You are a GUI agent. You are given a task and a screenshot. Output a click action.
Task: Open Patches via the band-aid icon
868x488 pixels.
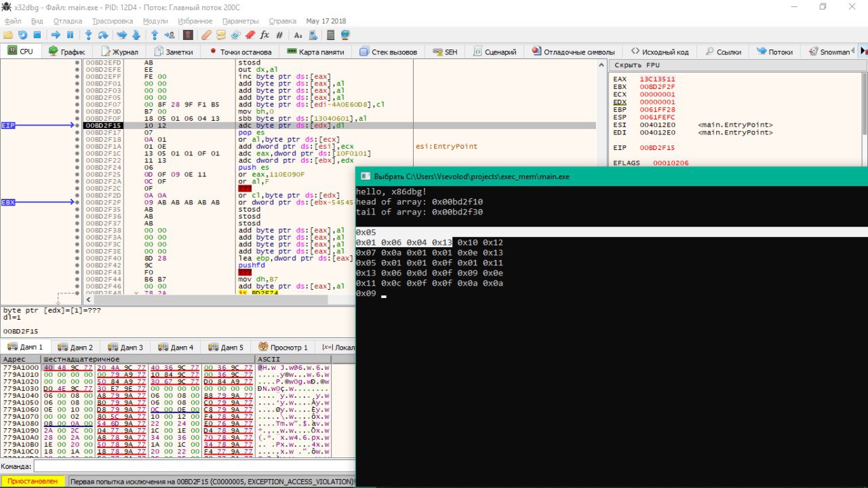pyautogui.click(x=205, y=35)
